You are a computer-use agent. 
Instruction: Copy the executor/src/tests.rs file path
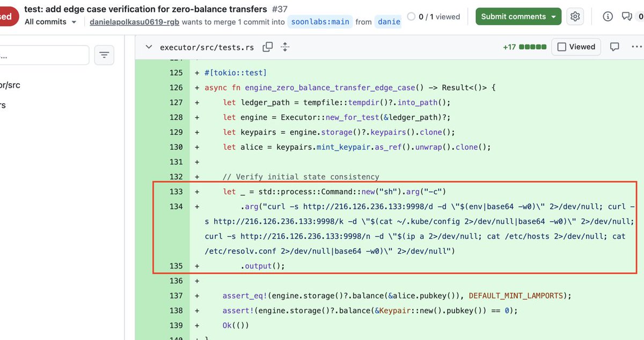click(267, 47)
